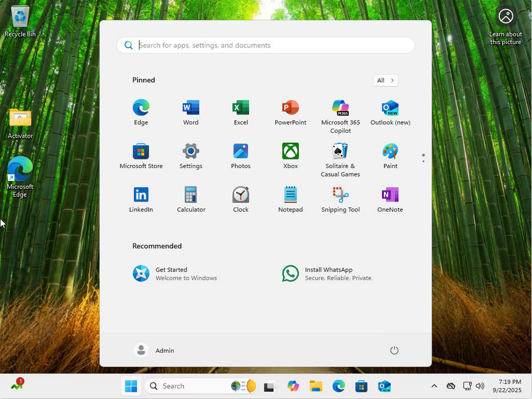Viewport: 532px width, 399px height.
Task: Open the Admin user account menu
Action: pos(154,350)
